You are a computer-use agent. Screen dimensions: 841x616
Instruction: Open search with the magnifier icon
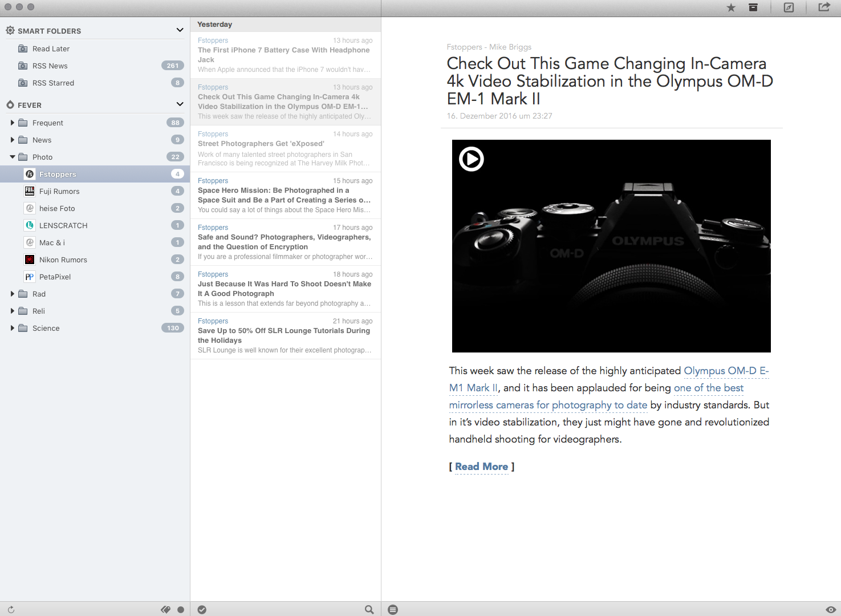pyautogui.click(x=369, y=610)
